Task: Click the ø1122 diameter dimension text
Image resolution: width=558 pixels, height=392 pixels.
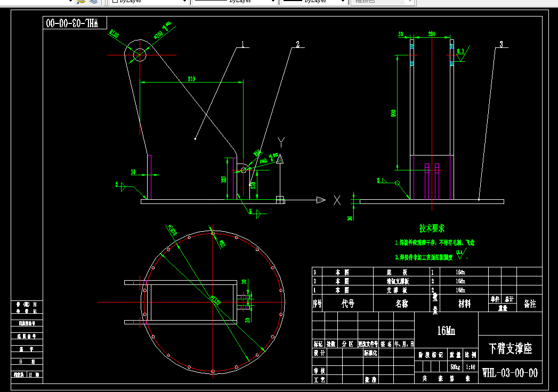Action: pos(215,300)
